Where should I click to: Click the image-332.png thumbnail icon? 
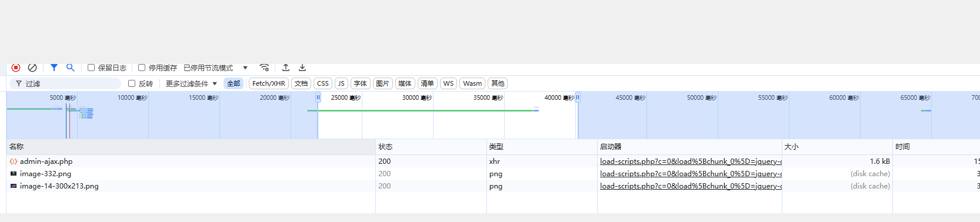[x=14, y=173]
